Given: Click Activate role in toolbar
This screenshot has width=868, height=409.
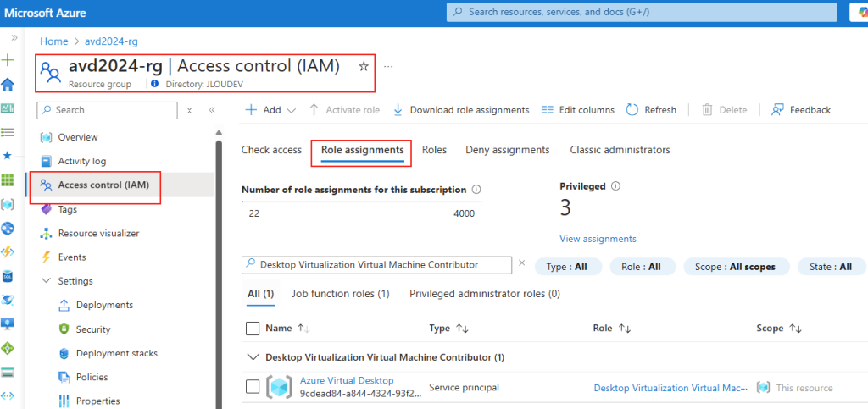Looking at the screenshot, I should tap(344, 110).
